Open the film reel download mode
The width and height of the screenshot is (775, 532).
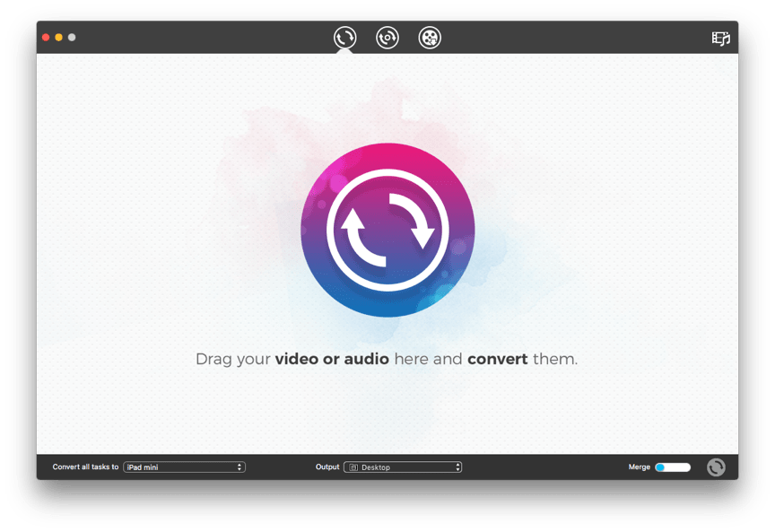click(430, 38)
